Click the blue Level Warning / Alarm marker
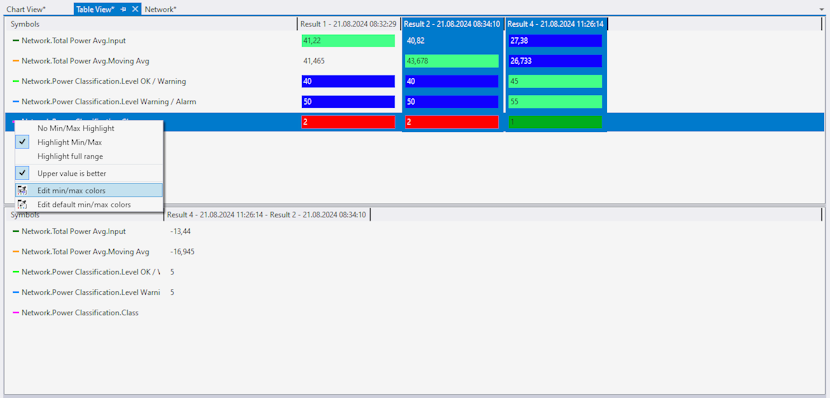 pos(15,102)
